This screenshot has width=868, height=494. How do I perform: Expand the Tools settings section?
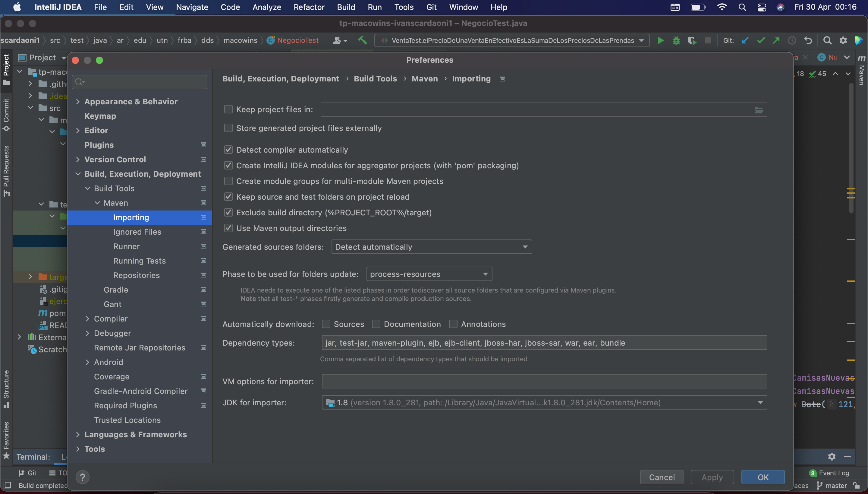click(78, 449)
